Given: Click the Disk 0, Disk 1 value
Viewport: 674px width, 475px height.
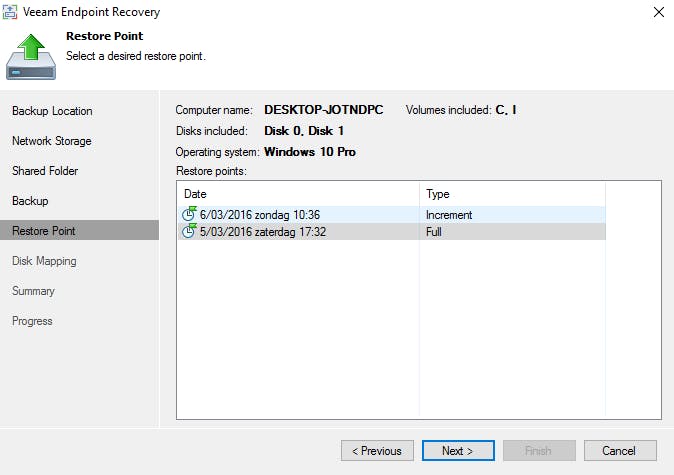Looking at the screenshot, I should 304,131.
